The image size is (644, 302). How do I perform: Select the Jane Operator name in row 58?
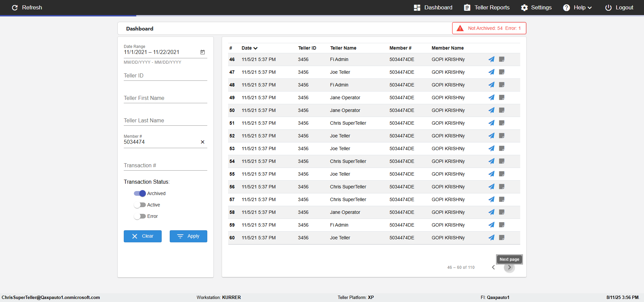[345, 212]
